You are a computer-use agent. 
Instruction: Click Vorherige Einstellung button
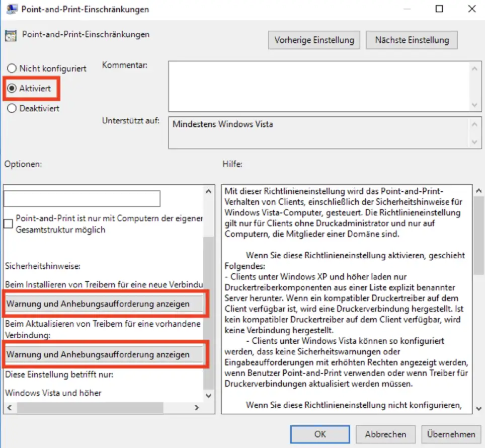pos(314,40)
